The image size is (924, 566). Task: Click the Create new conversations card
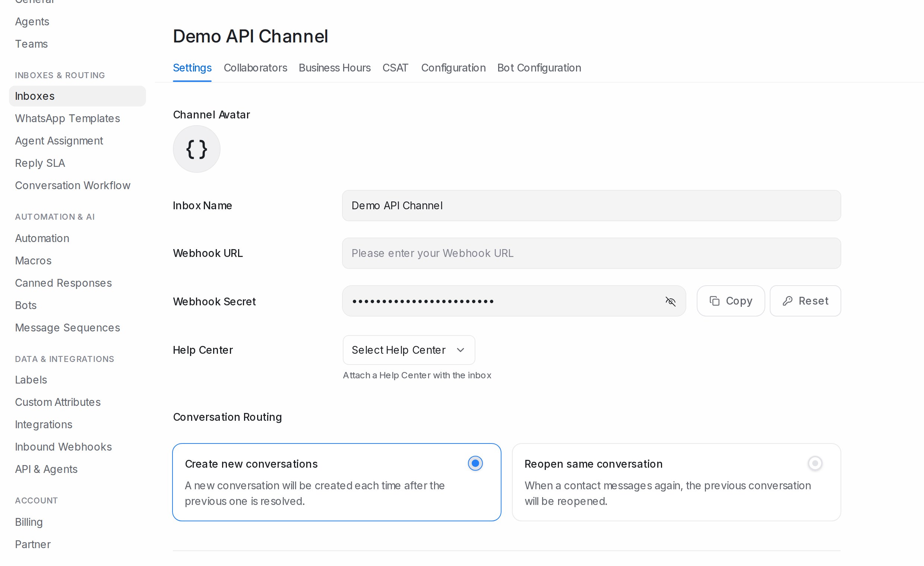tap(337, 483)
